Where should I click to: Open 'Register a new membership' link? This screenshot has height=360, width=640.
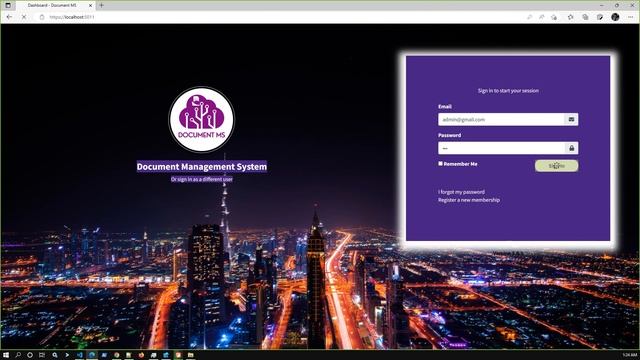(469, 200)
